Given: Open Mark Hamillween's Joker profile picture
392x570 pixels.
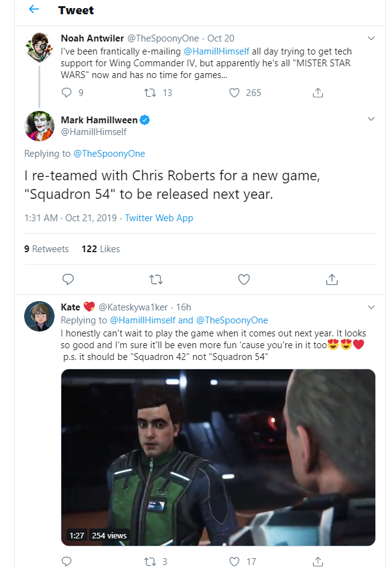Looking at the screenshot, I should click(x=39, y=126).
